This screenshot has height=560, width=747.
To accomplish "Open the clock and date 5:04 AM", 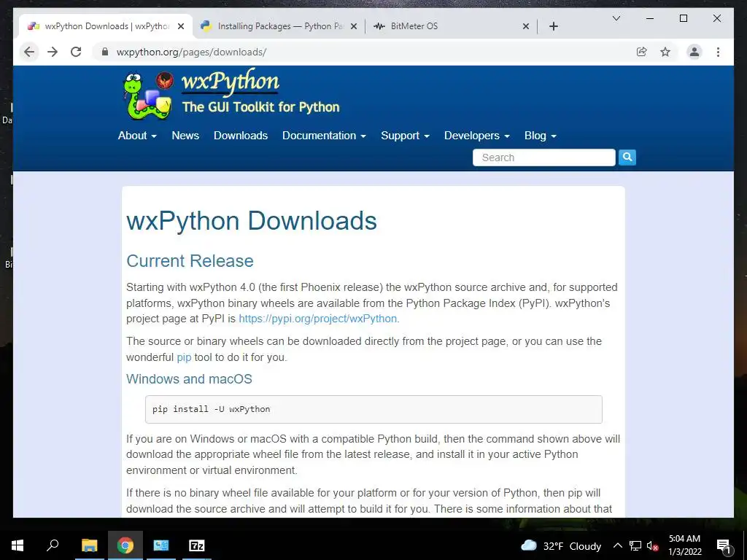I will (x=684, y=545).
